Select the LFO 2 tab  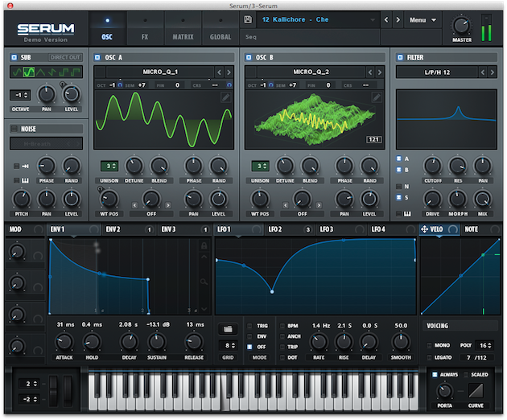tap(290, 229)
